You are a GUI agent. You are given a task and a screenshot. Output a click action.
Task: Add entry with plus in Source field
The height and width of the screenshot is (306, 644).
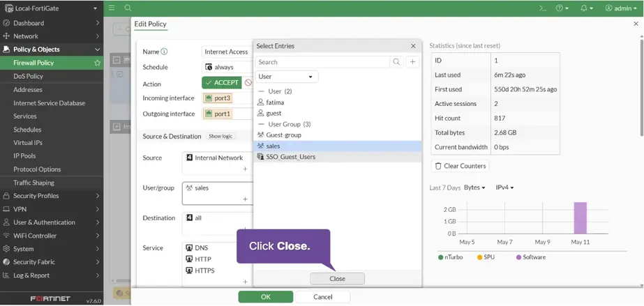pos(245,169)
